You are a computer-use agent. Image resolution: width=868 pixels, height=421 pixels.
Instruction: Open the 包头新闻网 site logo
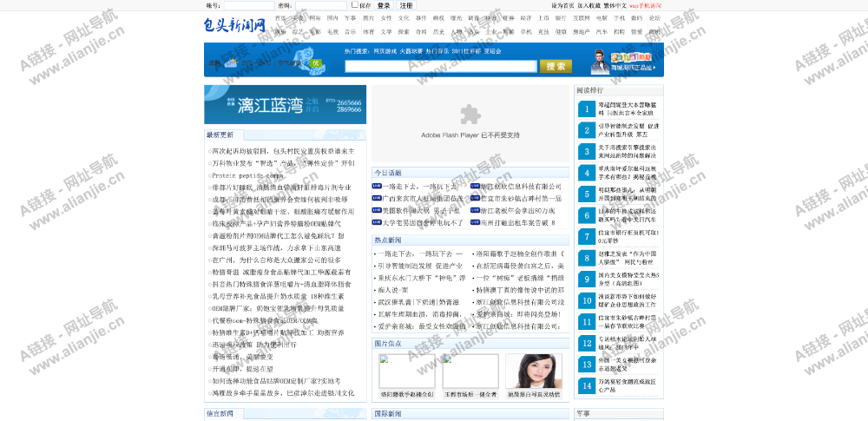(x=234, y=24)
